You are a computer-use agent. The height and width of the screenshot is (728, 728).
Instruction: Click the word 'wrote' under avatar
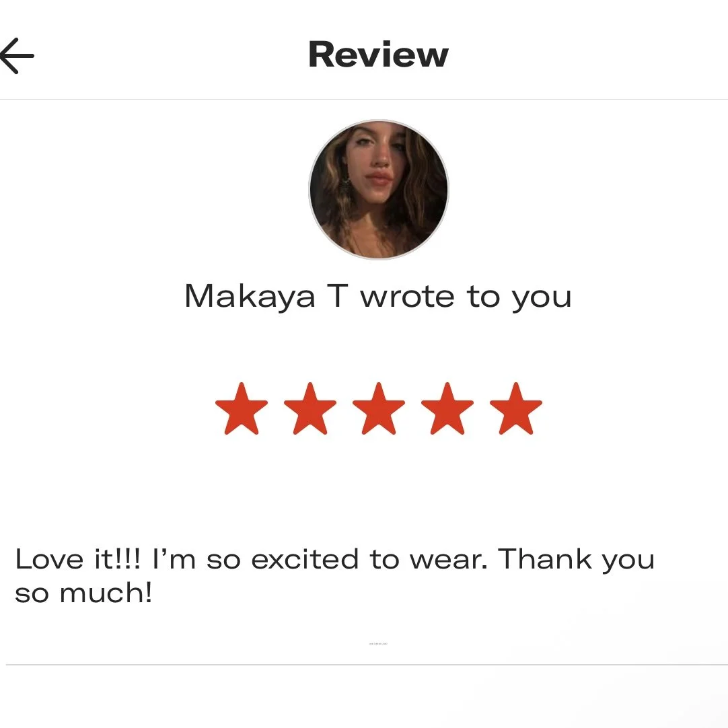[x=407, y=297]
